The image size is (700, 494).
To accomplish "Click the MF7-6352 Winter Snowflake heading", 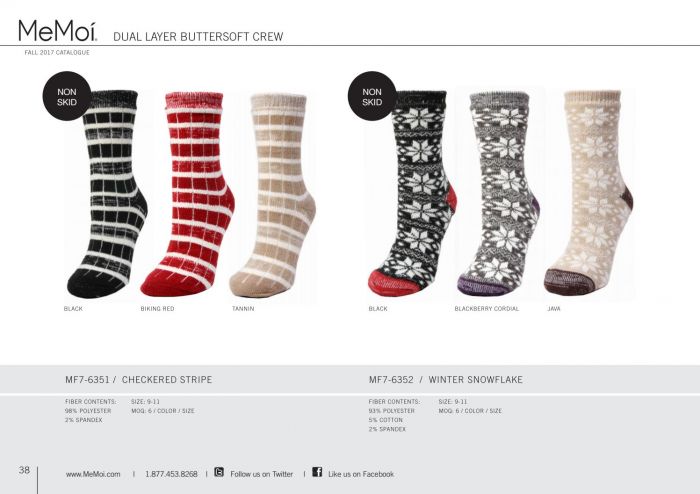I will [446, 380].
